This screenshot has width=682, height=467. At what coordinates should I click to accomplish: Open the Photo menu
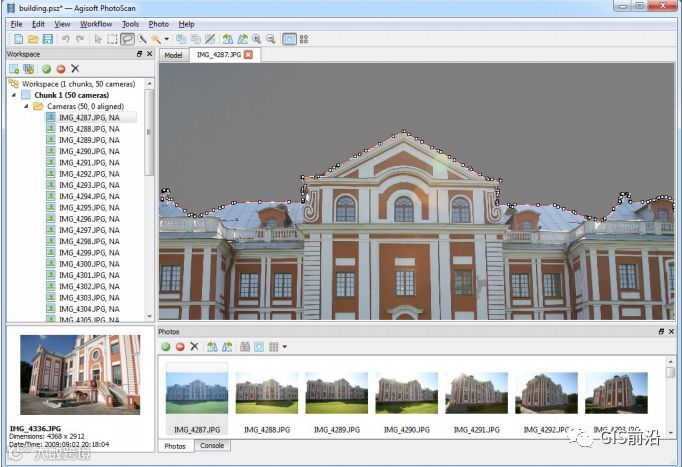159,24
